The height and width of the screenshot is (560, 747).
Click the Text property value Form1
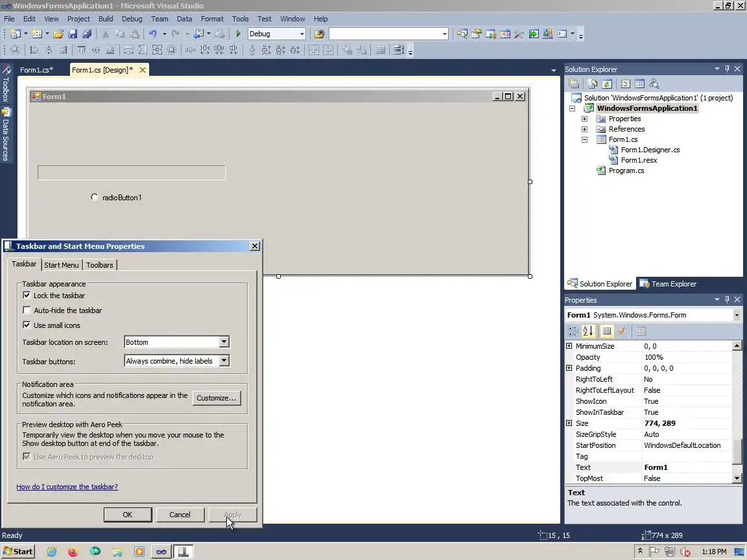pyautogui.click(x=656, y=467)
